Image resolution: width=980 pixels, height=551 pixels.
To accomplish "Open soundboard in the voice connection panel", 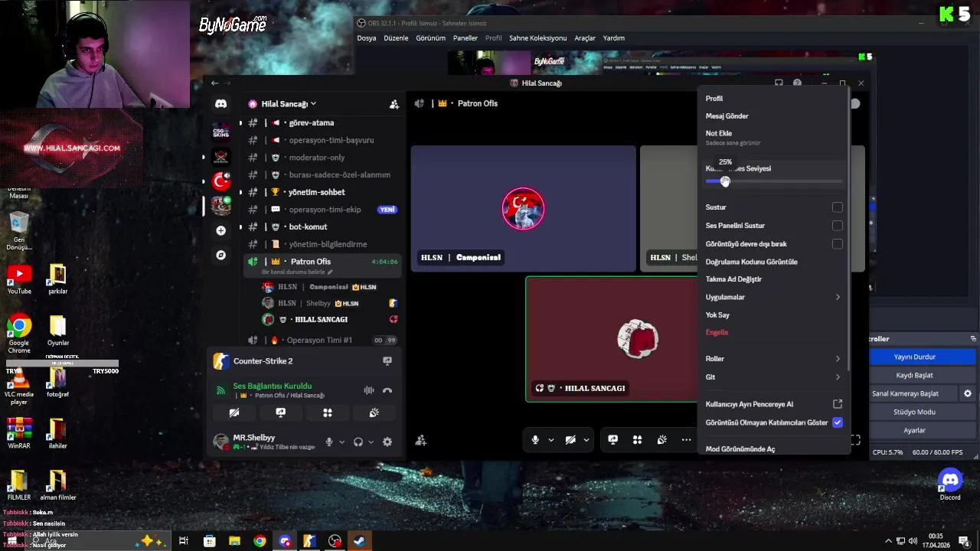I will (x=374, y=412).
